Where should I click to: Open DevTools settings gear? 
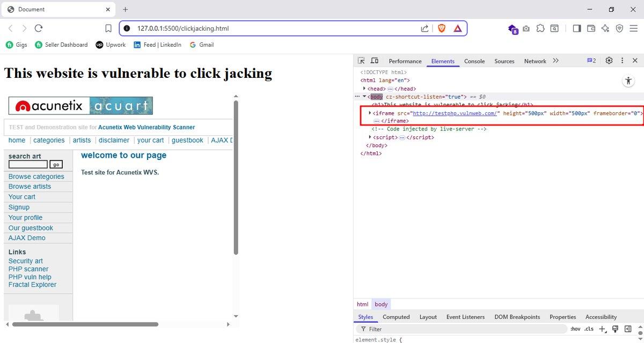point(609,61)
